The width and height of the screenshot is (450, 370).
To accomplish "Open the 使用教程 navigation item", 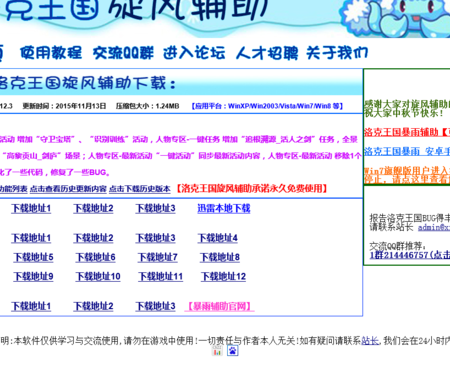I will pyautogui.click(x=51, y=53).
